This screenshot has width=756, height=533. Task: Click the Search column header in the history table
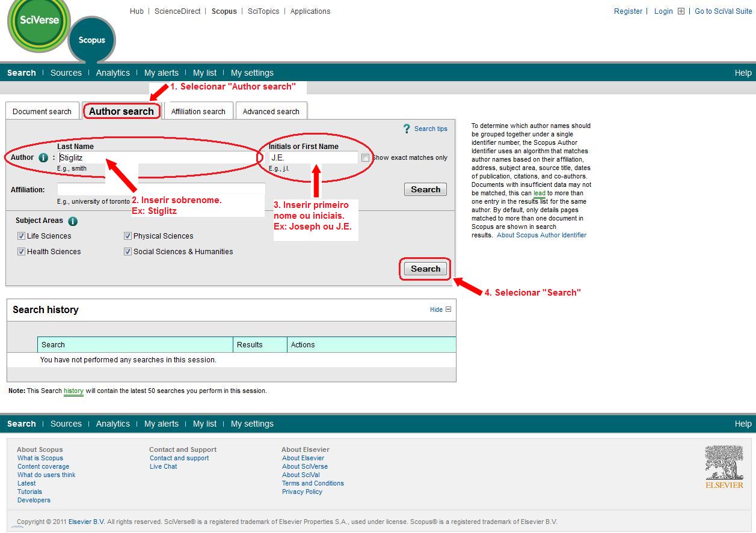point(135,344)
